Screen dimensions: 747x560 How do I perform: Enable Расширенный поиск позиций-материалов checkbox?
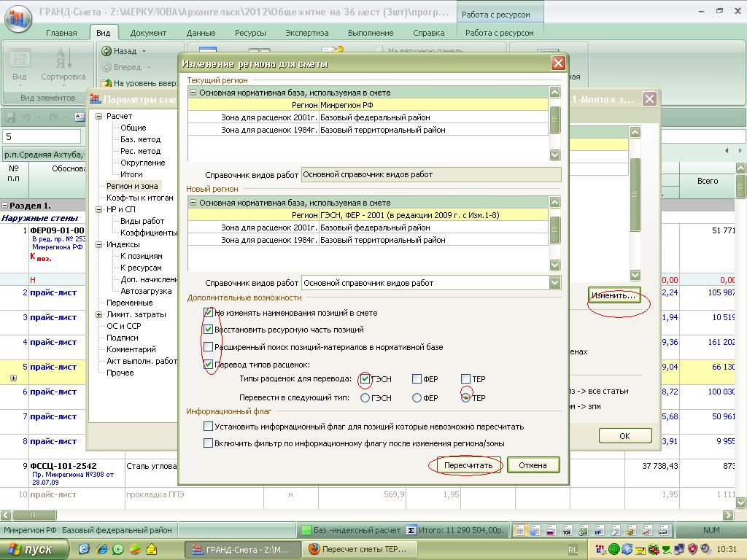(209, 347)
